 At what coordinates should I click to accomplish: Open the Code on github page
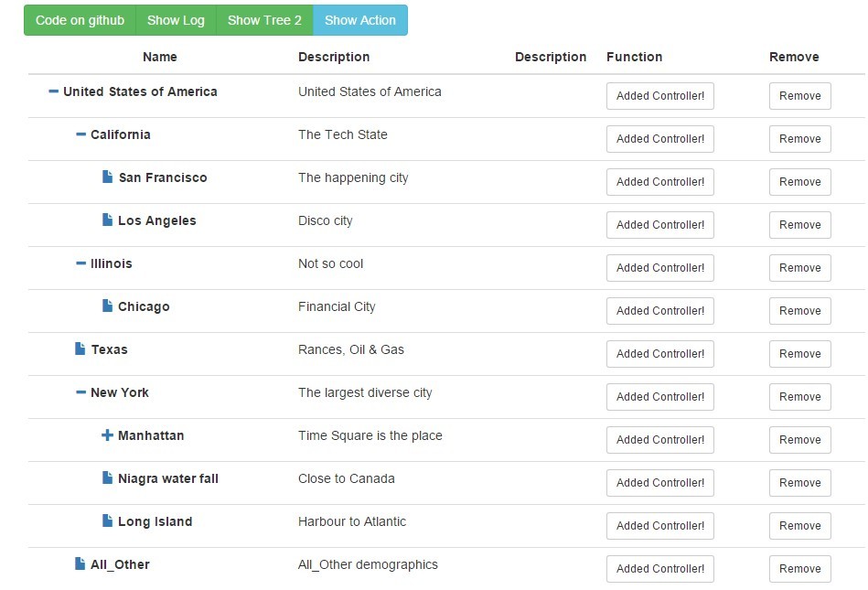[79, 18]
